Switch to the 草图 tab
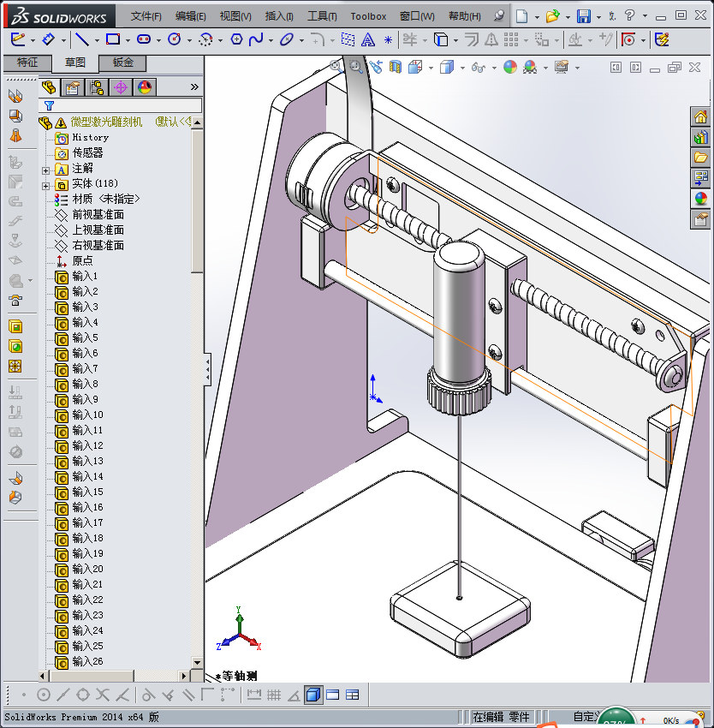714x728 pixels. pos(74,63)
